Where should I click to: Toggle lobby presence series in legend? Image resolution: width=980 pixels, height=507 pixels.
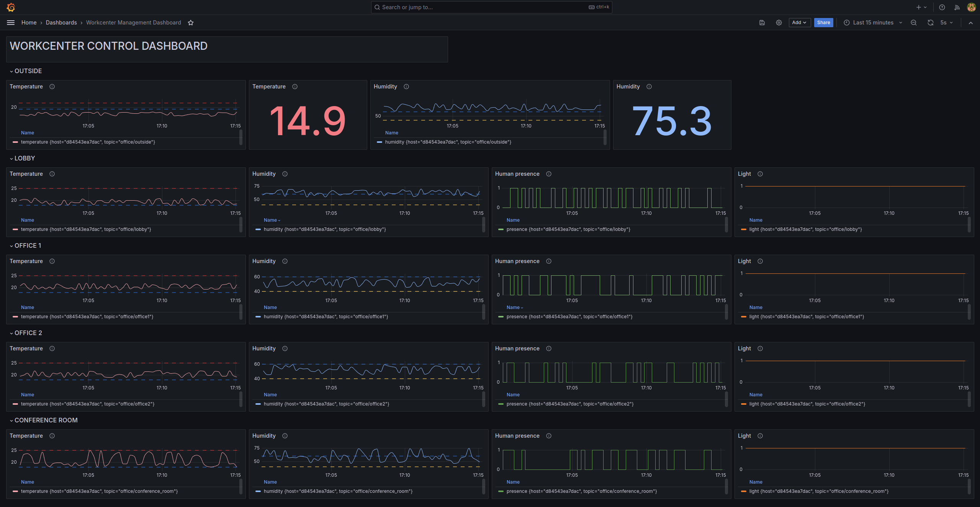point(568,229)
